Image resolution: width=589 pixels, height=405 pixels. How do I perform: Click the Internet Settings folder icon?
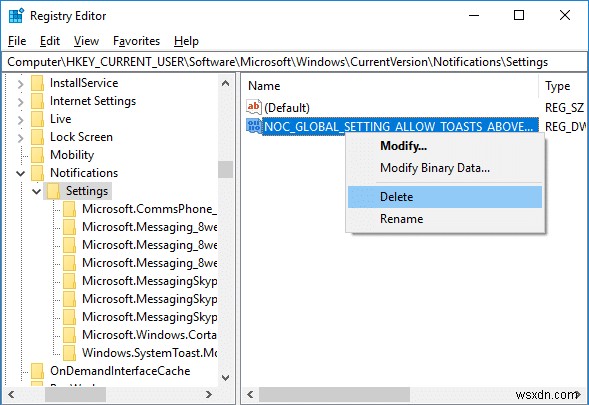(x=37, y=101)
